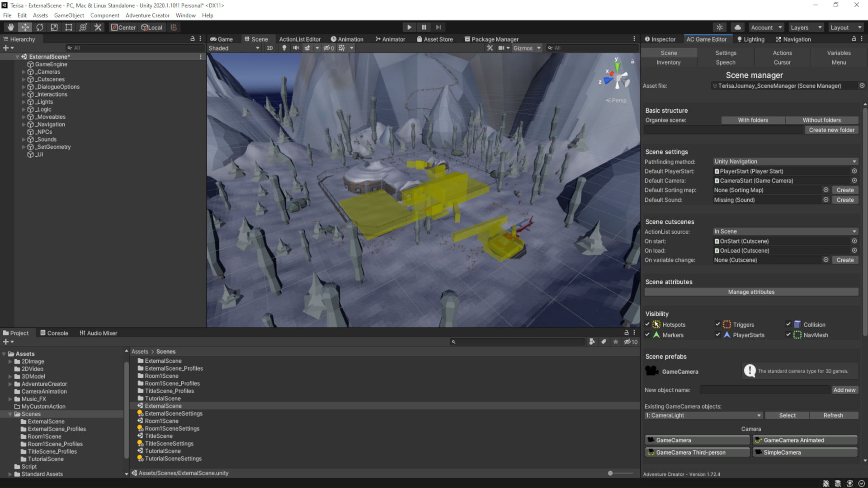The image size is (868, 488).
Task: Toggle NavMesh visibility checkbox
Action: coord(788,335)
